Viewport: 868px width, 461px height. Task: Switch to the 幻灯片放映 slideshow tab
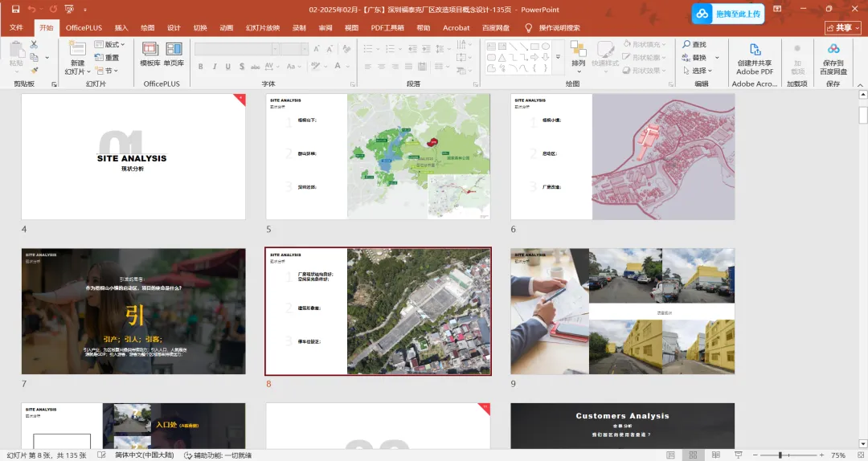[x=263, y=27]
